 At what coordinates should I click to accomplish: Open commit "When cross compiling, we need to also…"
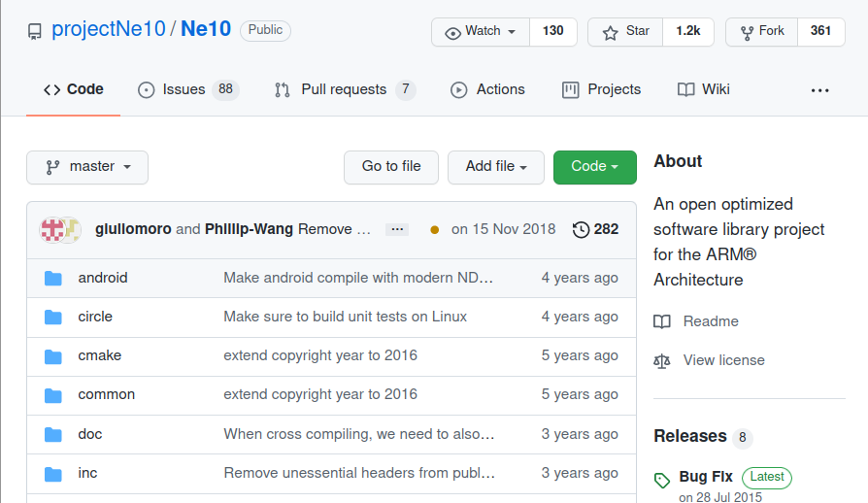tap(358, 434)
